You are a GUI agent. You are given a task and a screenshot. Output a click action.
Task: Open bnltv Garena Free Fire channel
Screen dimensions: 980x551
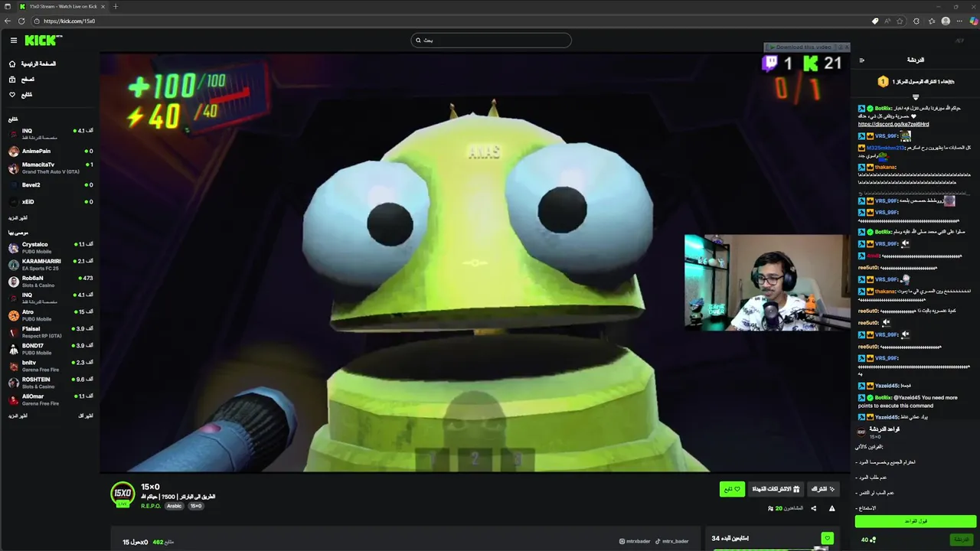[51, 365]
